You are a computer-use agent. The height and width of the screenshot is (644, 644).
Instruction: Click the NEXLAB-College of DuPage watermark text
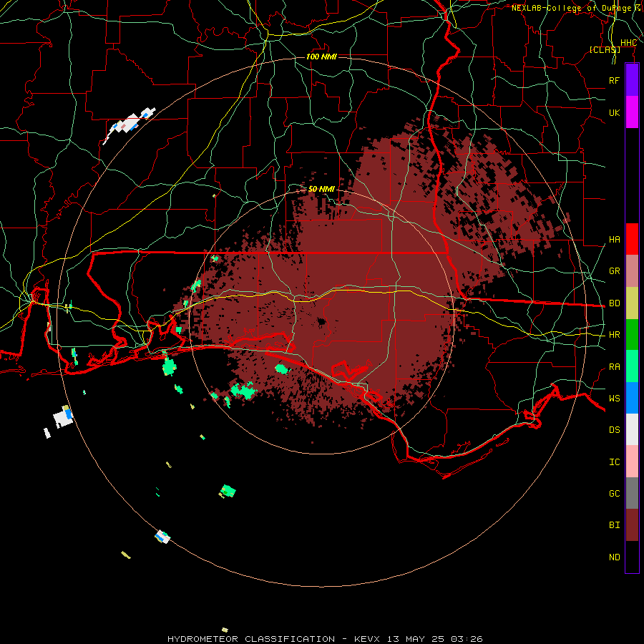[x=571, y=8]
